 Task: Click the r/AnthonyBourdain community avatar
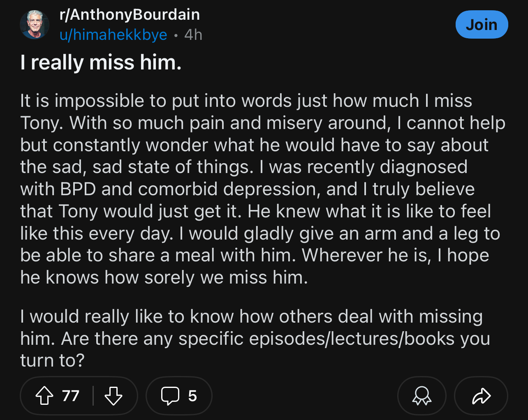tap(35, 25)
